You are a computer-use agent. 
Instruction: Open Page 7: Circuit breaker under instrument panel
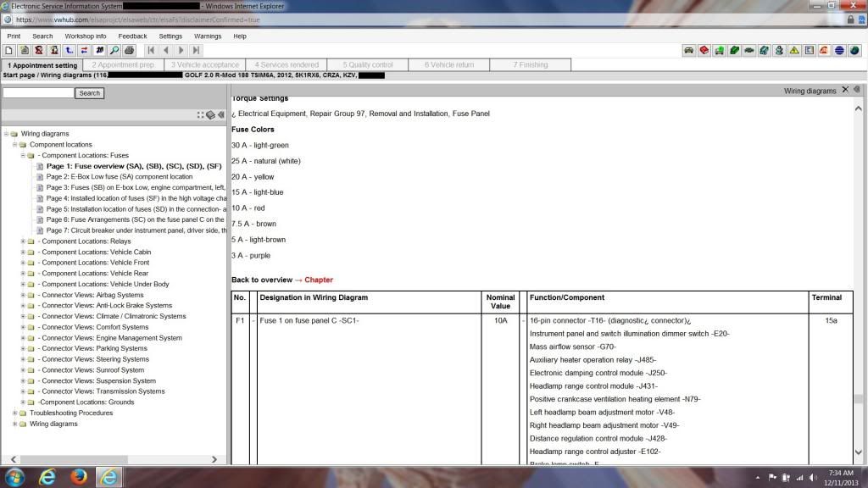click(x=136, y=230)
